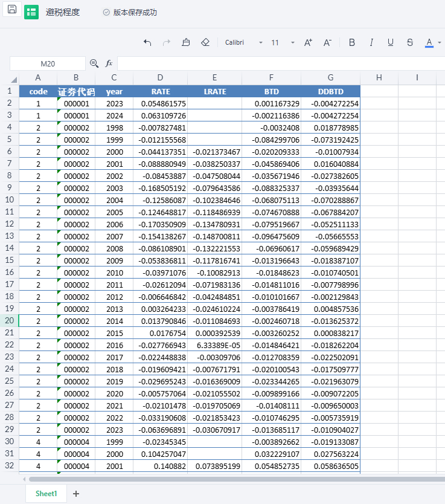Click the scroll left arrow
445x504 pixels.
pyautogui.click(x=24, y=479)
